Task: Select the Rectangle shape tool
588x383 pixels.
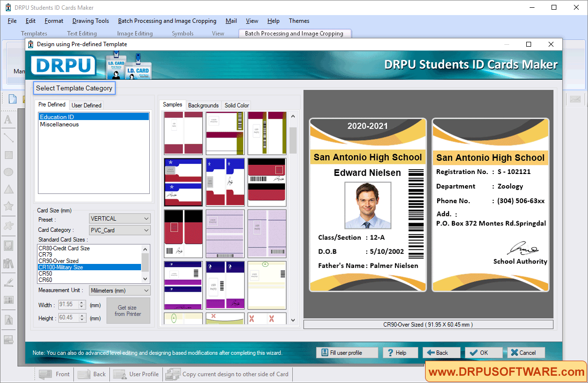Action: coord(8,155)
